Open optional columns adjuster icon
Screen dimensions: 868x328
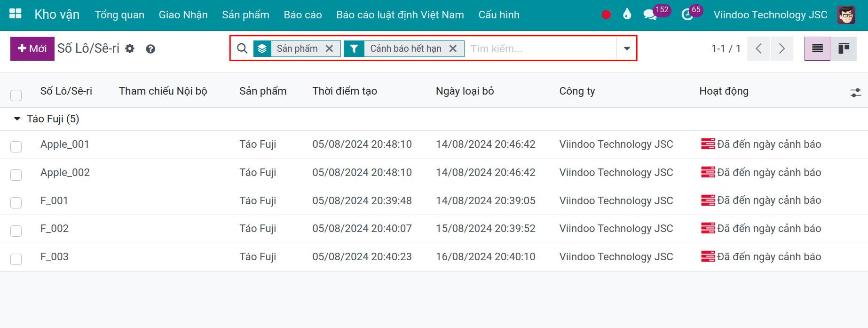(x=856, y=93)
